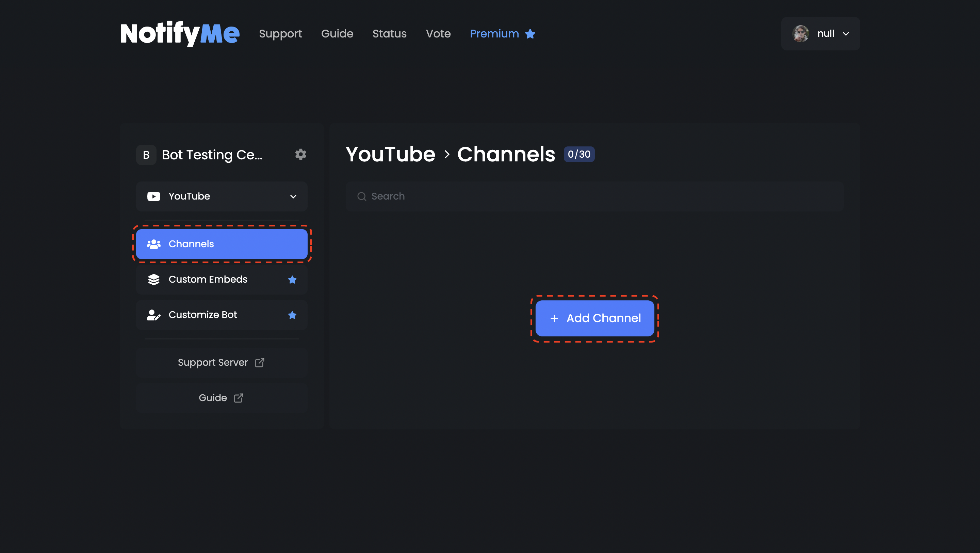
Task: Click the star badge beside Customize Bot
Action: (x=292, y=315)
